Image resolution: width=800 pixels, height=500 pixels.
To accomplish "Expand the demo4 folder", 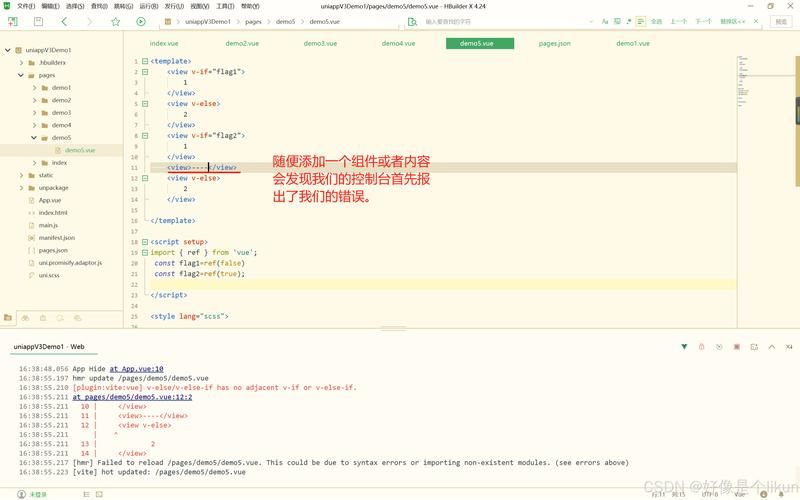I will click(x=35, y=125).
